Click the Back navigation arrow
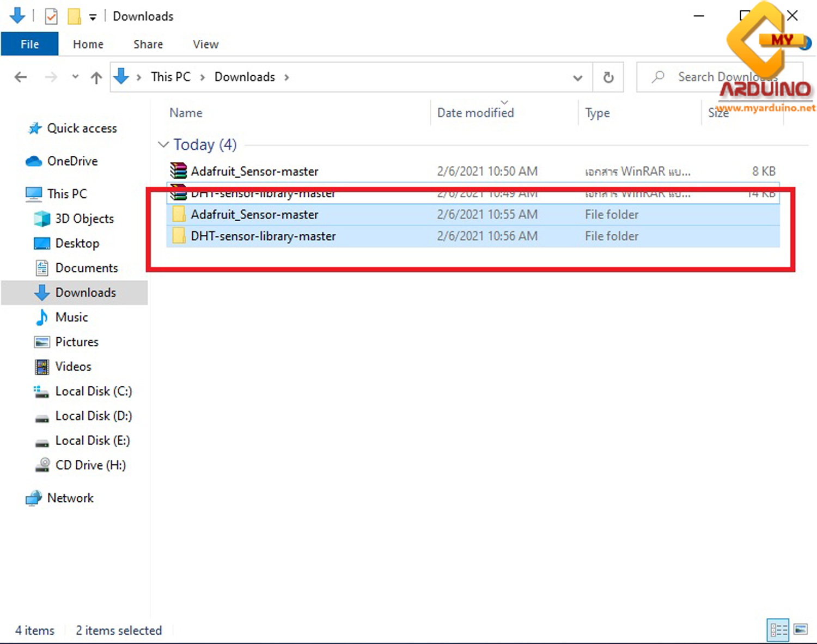This screenshot has width=817, height=644. [x=21, y=77]
